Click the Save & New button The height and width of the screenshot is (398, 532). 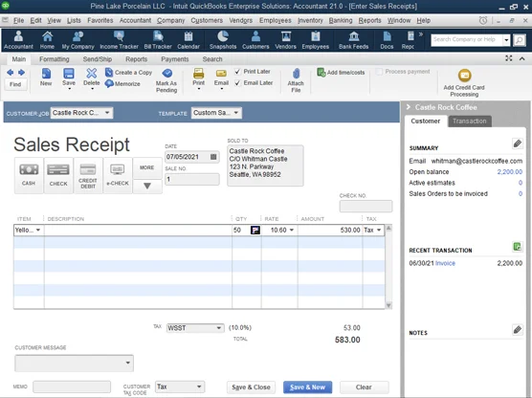307,387
